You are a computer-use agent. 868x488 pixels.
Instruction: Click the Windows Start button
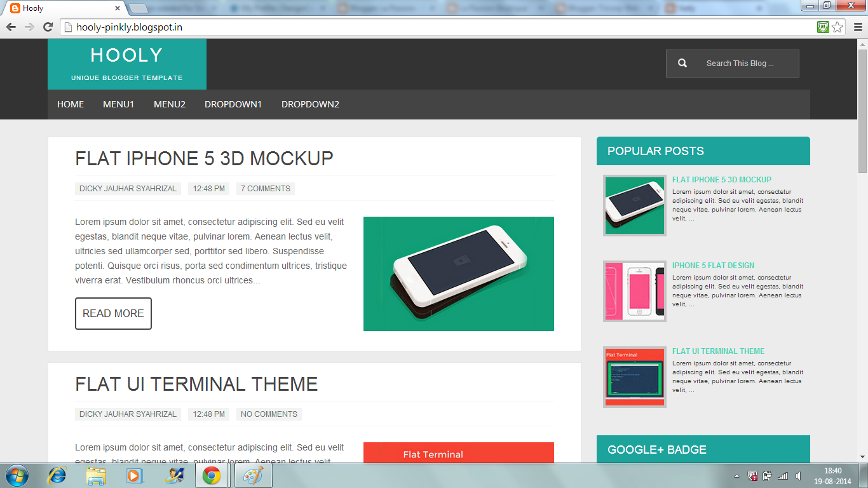[x=14, y=475]
